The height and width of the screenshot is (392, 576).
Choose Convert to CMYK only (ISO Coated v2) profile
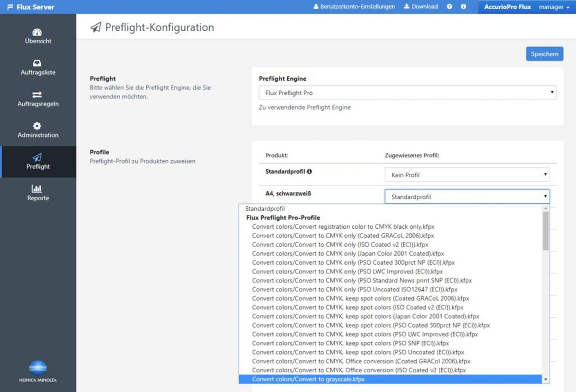pyautogui.click(x=340, y=245)
